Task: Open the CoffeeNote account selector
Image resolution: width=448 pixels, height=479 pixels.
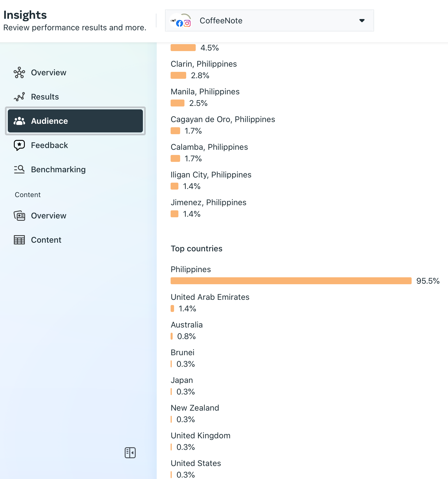Action: pos(269,20)
